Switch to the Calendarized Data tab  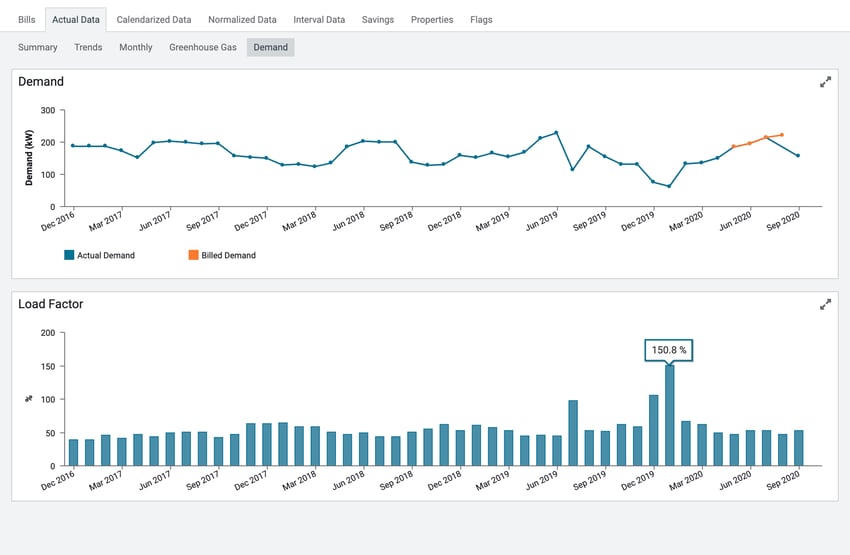[153, 19]
